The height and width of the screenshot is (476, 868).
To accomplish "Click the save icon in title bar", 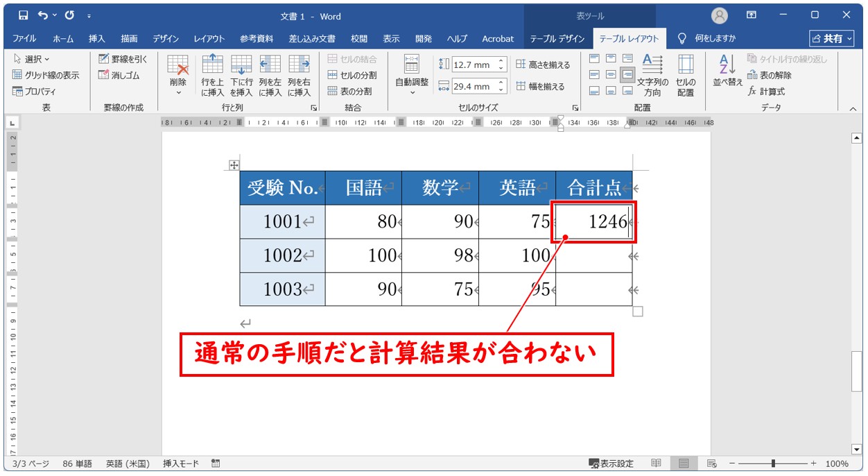I will click(x=23, y=15).
